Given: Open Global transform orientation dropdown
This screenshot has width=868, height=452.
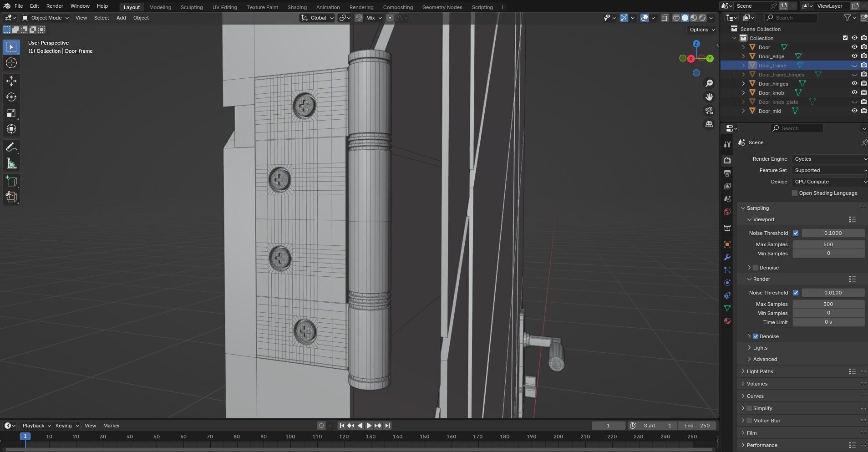Looking at the screenshot, I should coord(317,18).
